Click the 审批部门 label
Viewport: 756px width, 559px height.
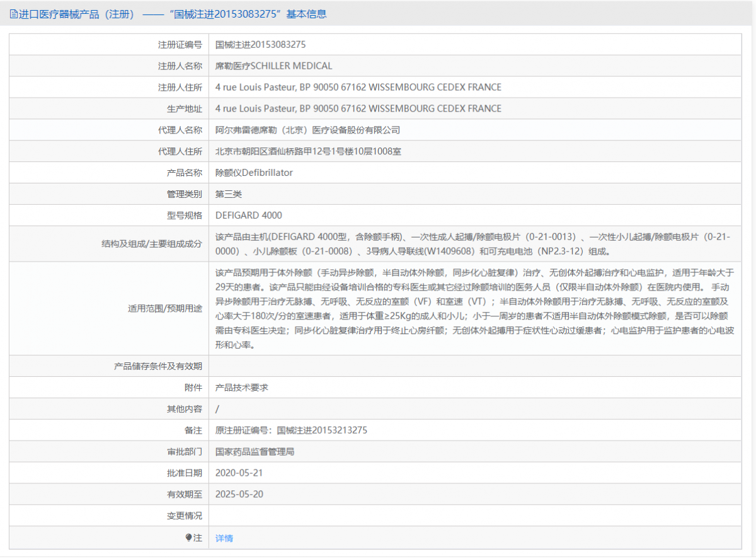pos(185,452)
